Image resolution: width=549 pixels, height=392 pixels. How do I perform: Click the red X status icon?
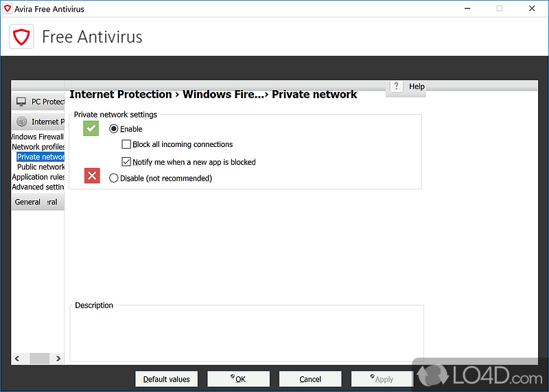pos(92,176)
